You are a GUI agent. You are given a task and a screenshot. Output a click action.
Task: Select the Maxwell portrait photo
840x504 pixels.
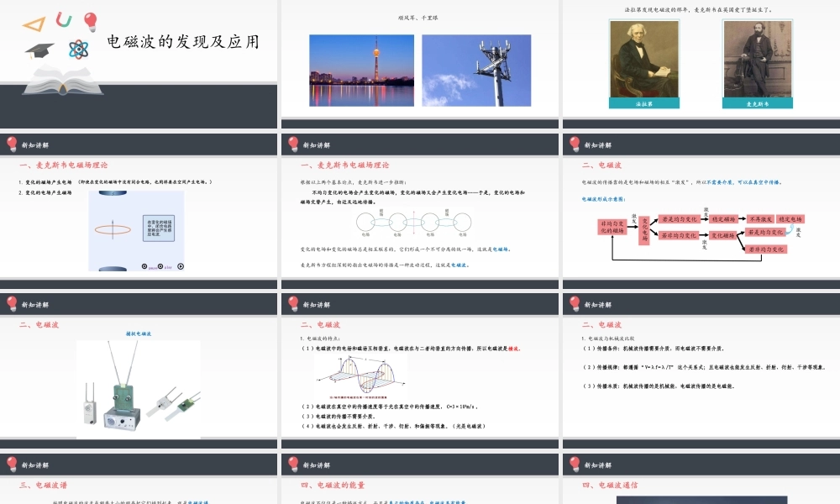(758, 59)
